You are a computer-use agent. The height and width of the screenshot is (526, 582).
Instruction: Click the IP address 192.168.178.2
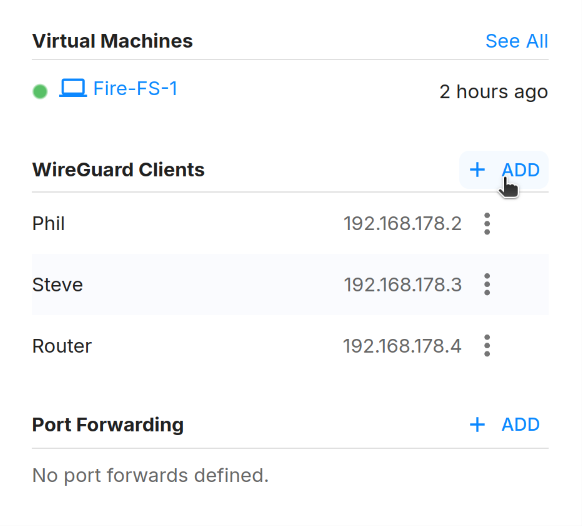(402, 223)
